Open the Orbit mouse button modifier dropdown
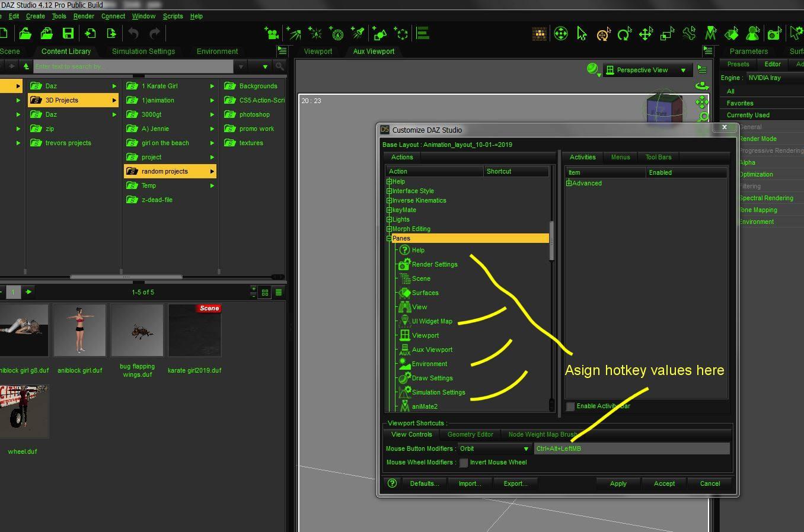Screen dimensions: 804x532 click(494, 448)
